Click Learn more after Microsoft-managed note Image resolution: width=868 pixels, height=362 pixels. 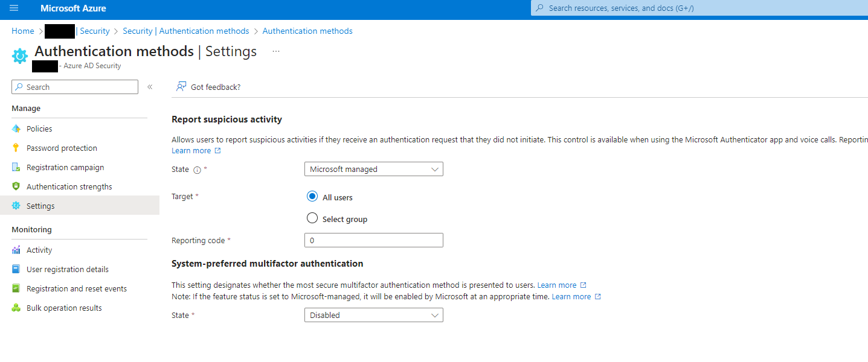571,297
